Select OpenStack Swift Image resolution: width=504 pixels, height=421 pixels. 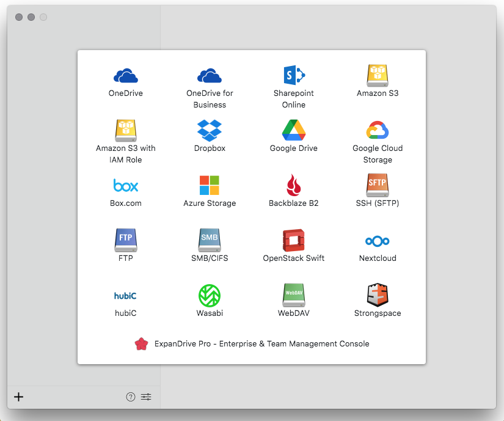[294, 241]
